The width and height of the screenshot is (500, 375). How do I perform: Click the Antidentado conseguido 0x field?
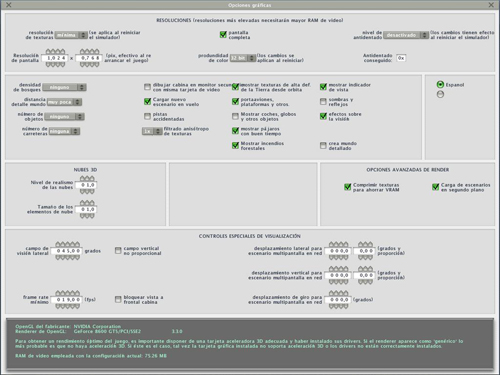[x=401, y=58]
